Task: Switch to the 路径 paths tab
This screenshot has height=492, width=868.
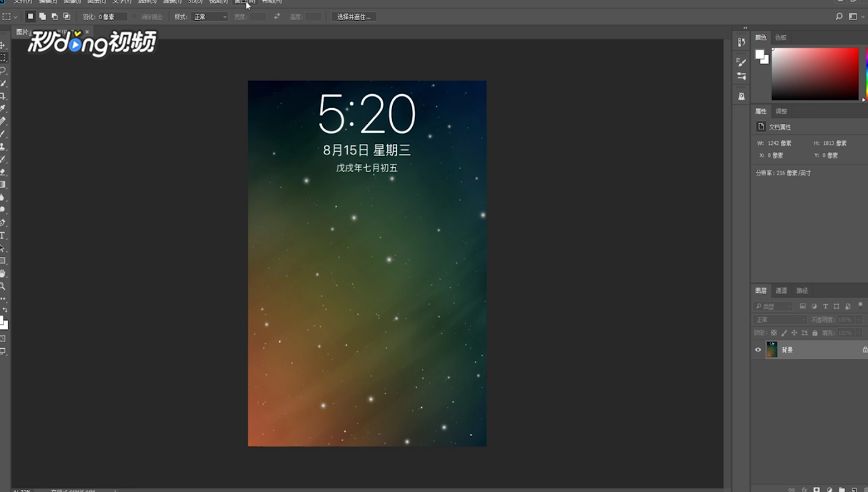Action: click(x=802, y=290)
